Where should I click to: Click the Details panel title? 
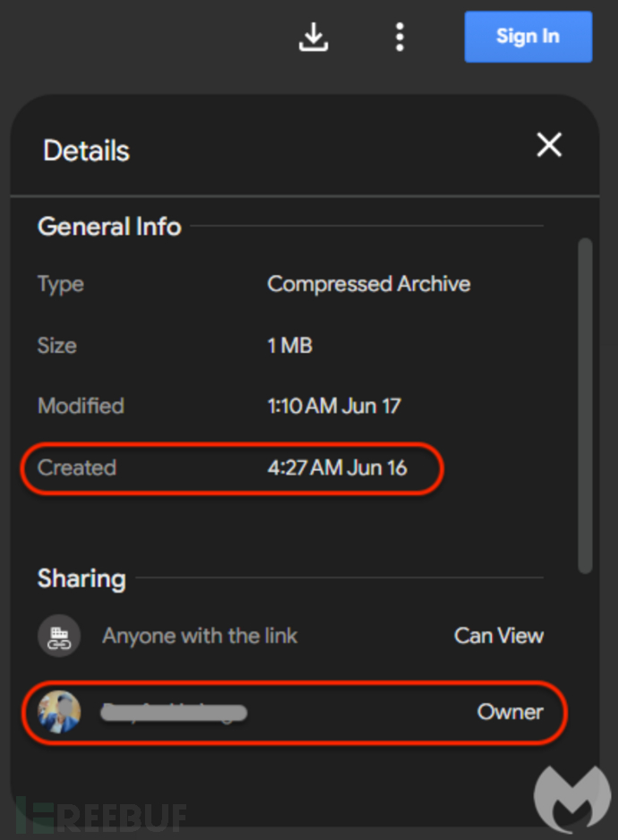point(86,150)
